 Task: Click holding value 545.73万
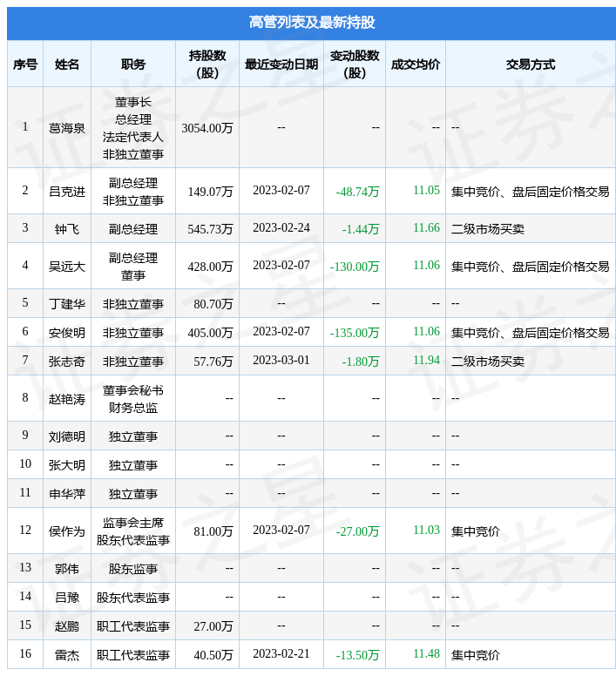click(x=210, y=229)
